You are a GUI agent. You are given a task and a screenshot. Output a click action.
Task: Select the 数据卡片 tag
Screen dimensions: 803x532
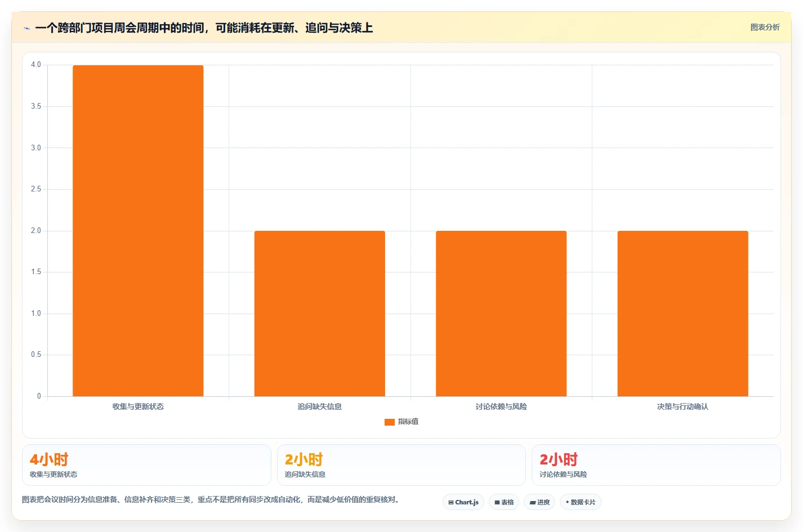coord(581,502)
